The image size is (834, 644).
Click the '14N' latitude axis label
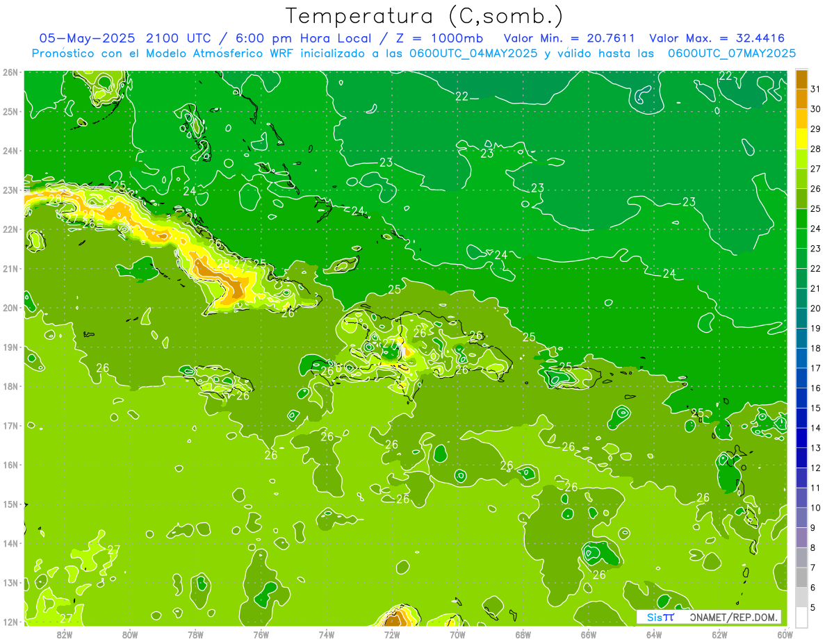(x=10, y=543)
